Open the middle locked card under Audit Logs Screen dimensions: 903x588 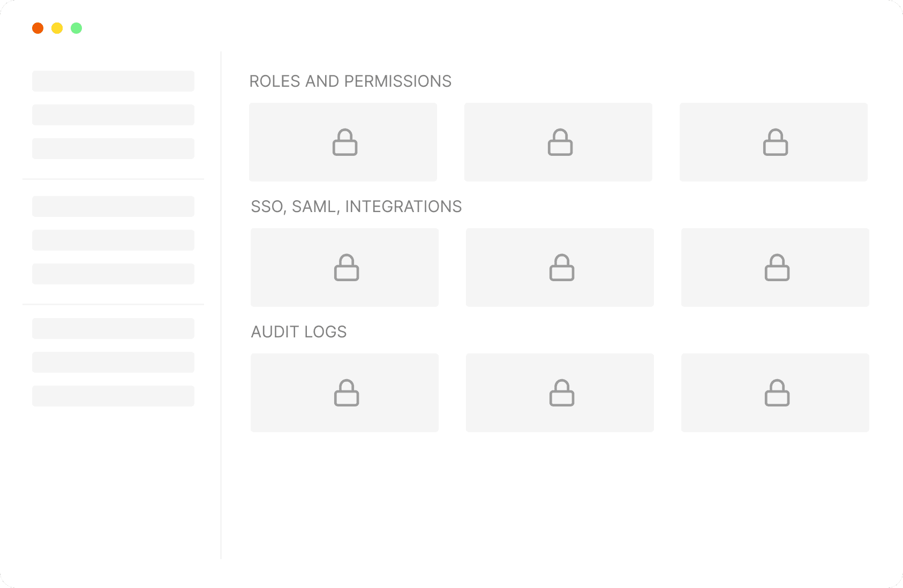(560, 393)
